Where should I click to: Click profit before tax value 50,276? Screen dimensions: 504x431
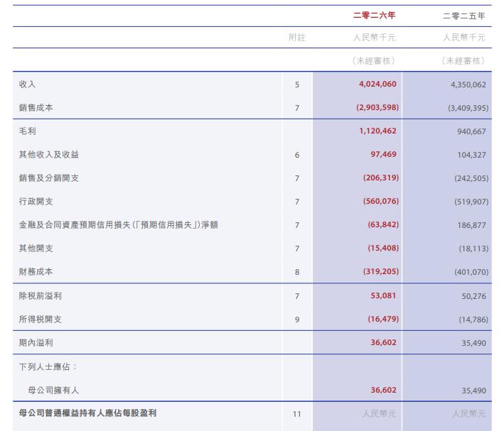pos(473,296)
